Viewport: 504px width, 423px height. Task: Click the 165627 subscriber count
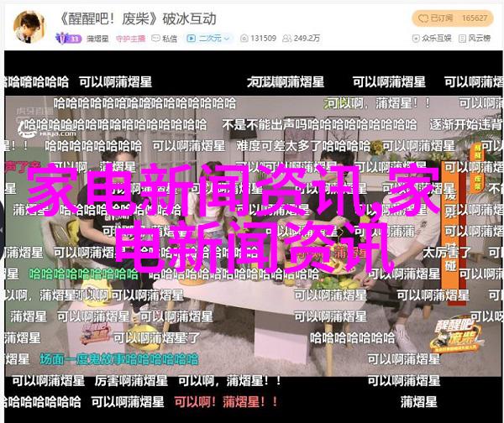pos(475,18)
